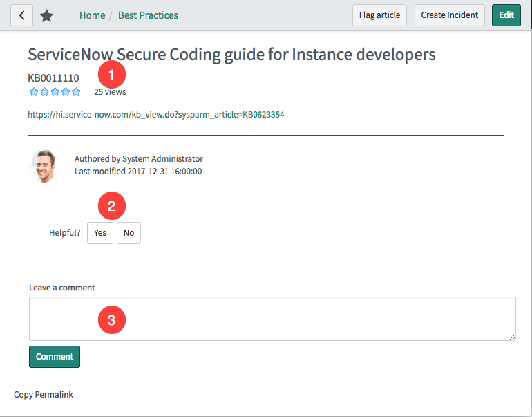
Task: Click the 'Leave a comment' label
Action: 62,288
